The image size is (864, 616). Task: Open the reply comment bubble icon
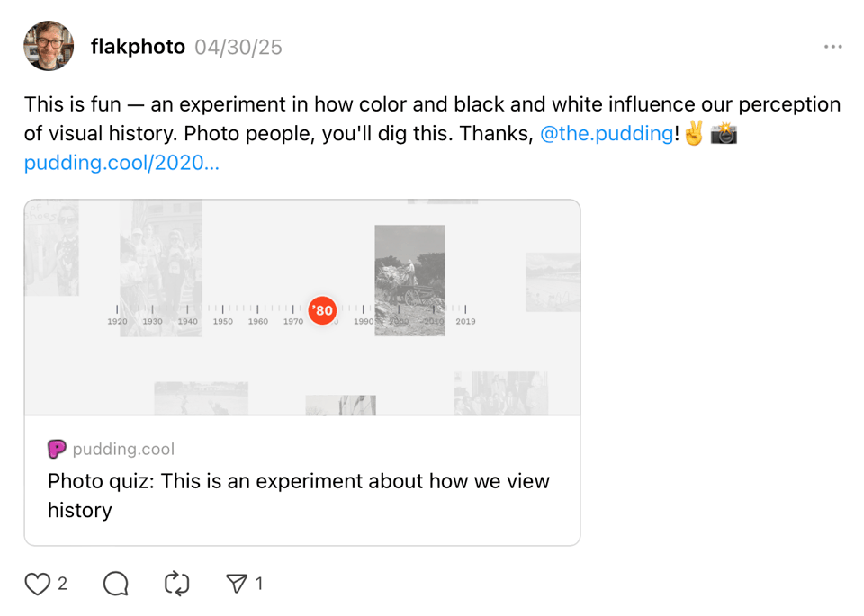tap(115, 585)
